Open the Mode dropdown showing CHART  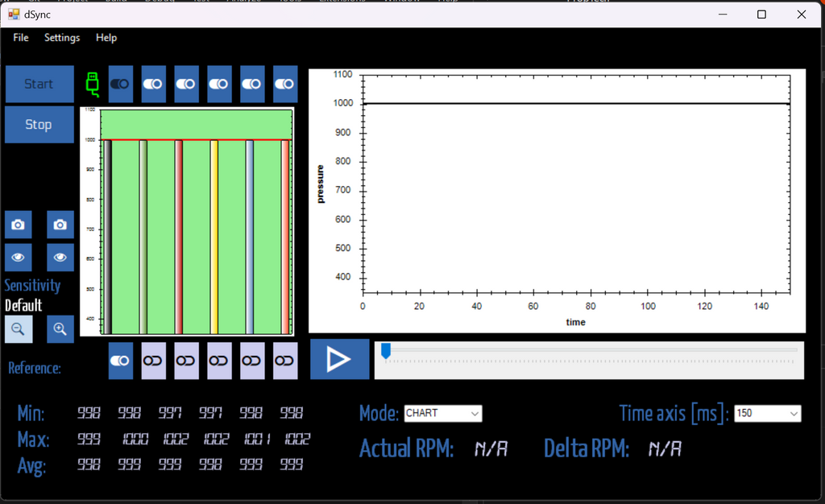tap(442, 414)
